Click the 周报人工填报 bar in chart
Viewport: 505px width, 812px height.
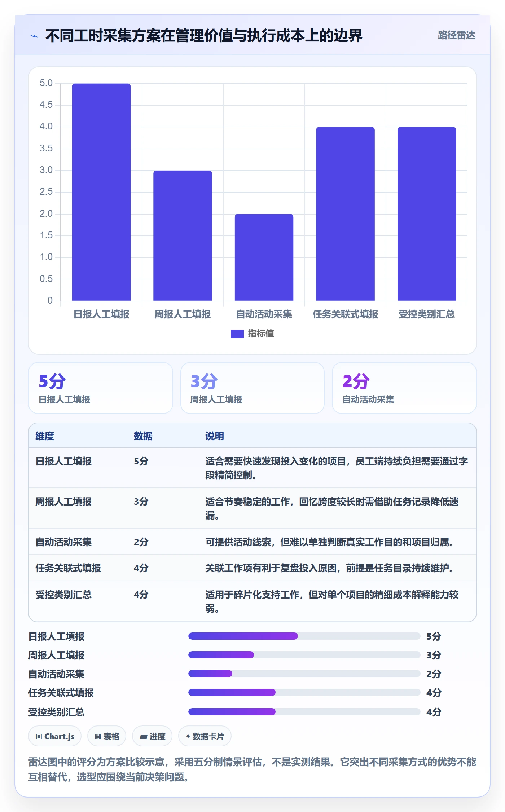183,235
